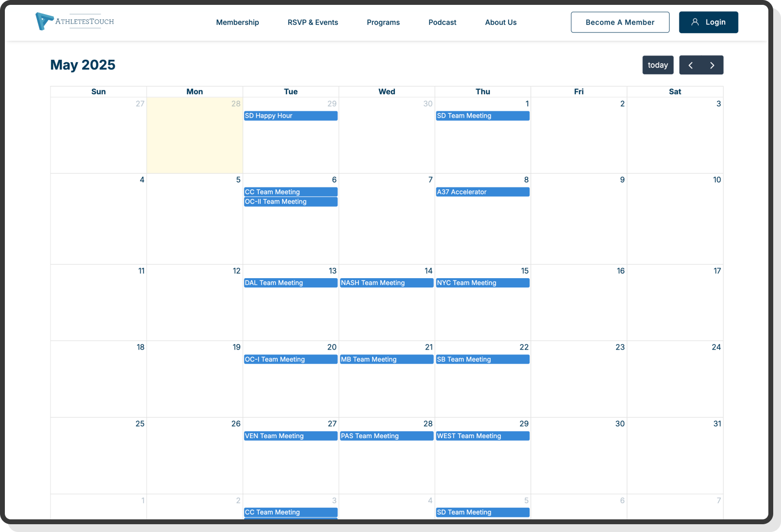This screenshot has width=781, height=532.
Task: Go to the Podcast page
Action: click(x=442, y=22)
